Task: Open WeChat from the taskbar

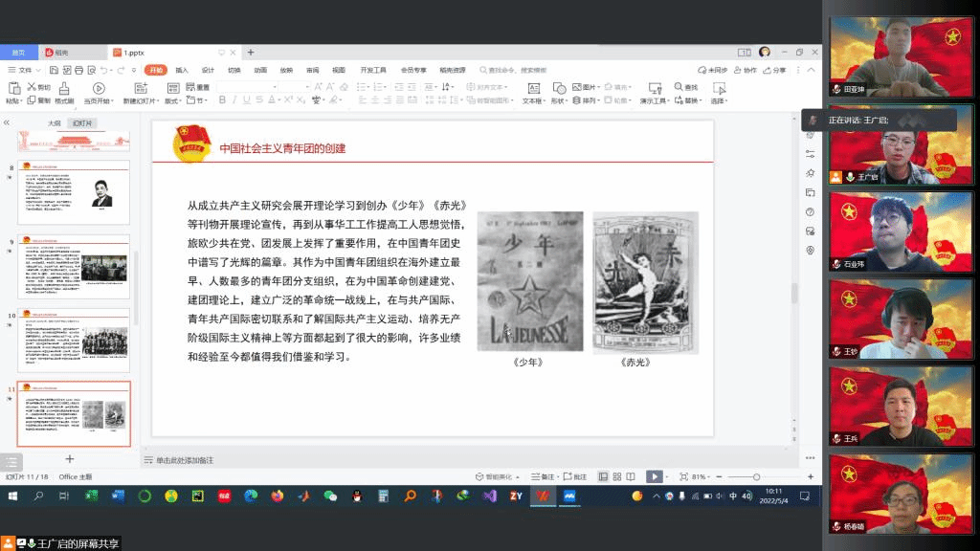Action: pyautogui.click(x=330, y=496)
